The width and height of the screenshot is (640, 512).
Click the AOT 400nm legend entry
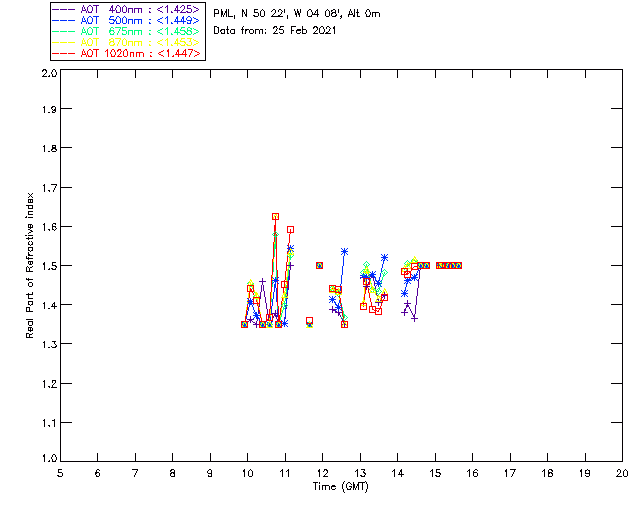126,9
